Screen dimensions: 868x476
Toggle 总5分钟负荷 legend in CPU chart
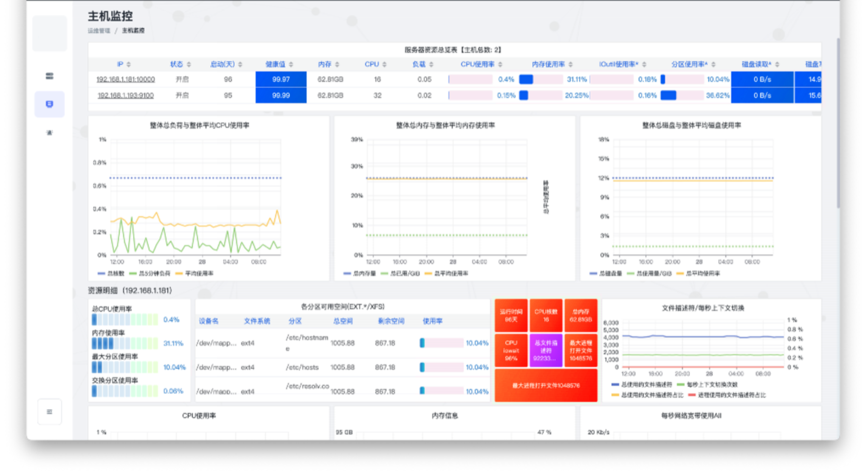[x=150, y=273]
